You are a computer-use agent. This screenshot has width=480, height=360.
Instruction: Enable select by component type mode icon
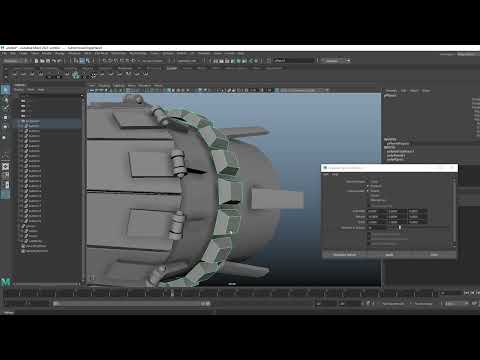(x=88, y=61)
